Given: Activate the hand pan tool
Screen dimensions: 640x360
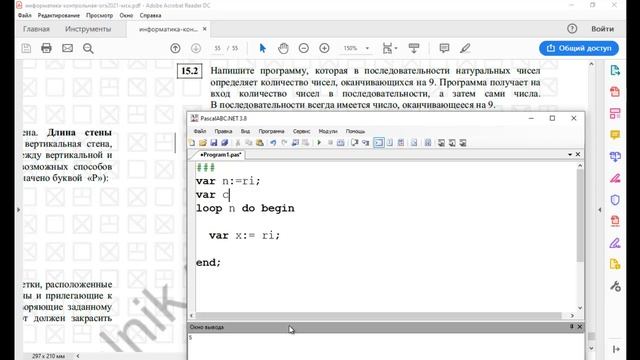Looking at the screenshot, I should tap(283, 48).
